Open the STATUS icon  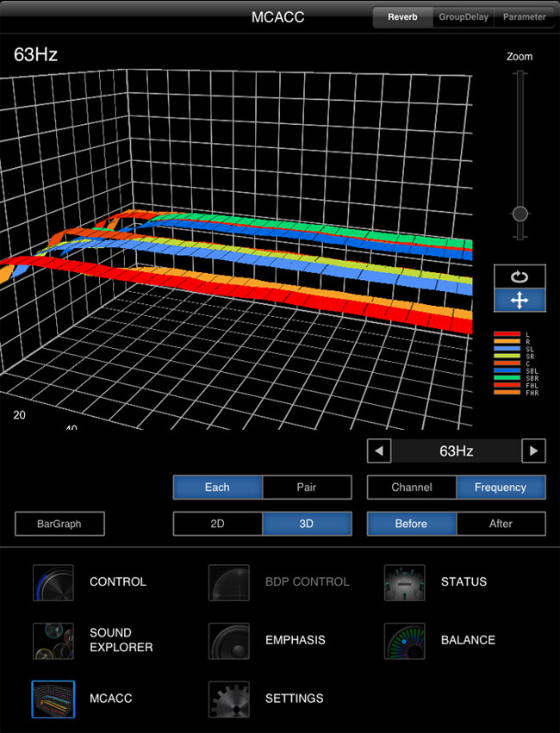point(404,582)
